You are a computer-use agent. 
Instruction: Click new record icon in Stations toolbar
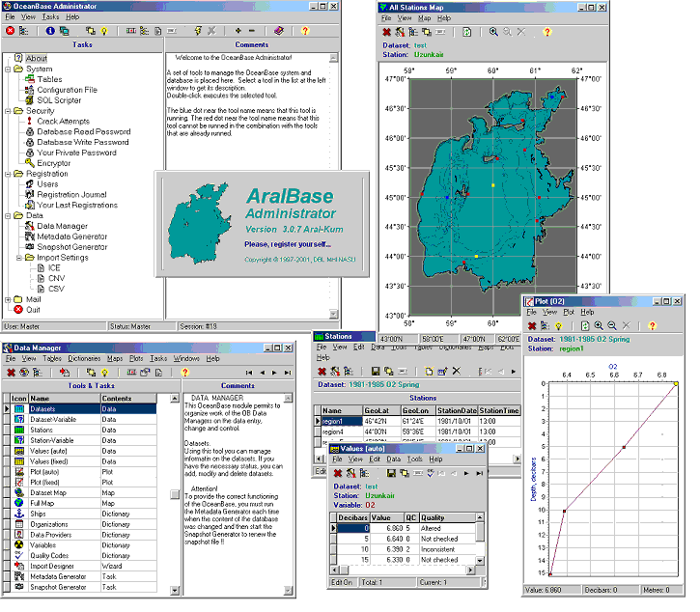point(429,372)
